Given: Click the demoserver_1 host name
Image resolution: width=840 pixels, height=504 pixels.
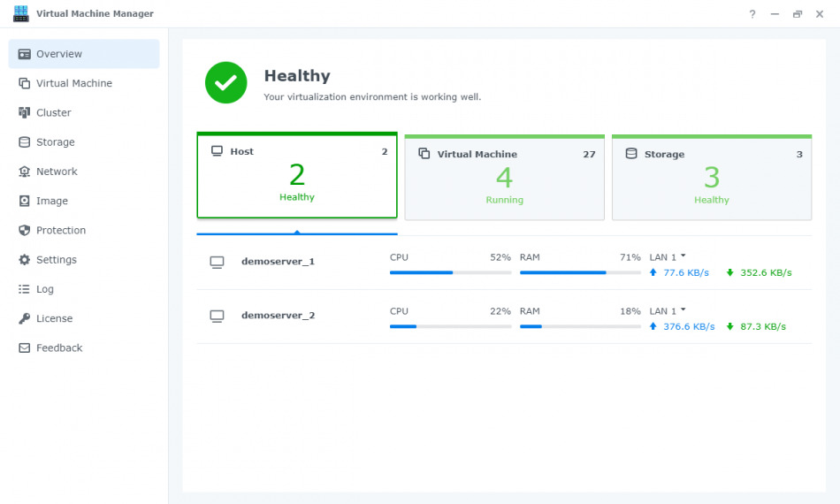Looking at the screenshot, I should (x=278, y=262).
